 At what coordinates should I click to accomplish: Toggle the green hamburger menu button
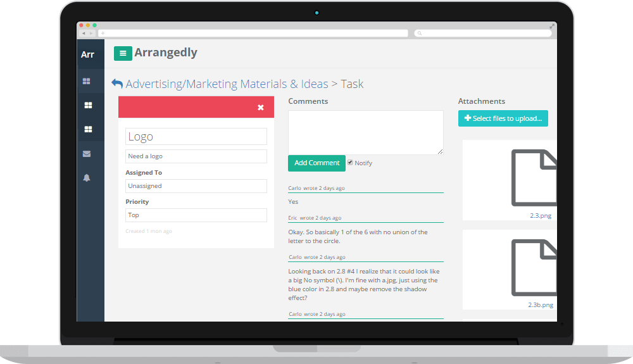point(123,53)
